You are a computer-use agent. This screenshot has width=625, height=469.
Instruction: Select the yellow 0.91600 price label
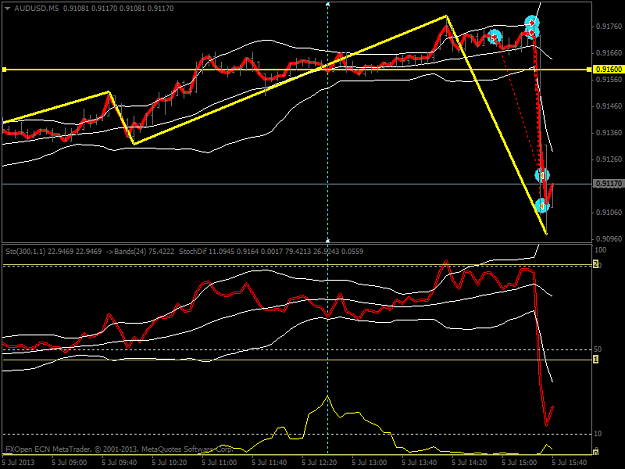(x=608, y=69)
